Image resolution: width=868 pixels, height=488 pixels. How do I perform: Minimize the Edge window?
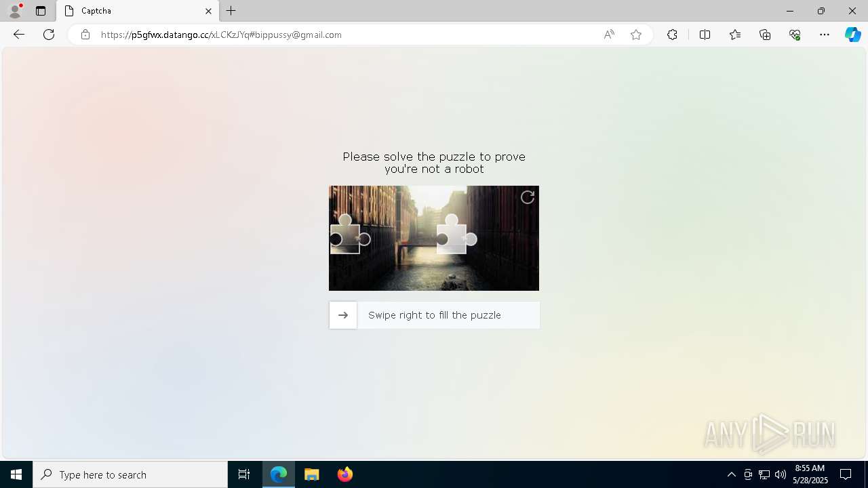(x=790, y=11)
